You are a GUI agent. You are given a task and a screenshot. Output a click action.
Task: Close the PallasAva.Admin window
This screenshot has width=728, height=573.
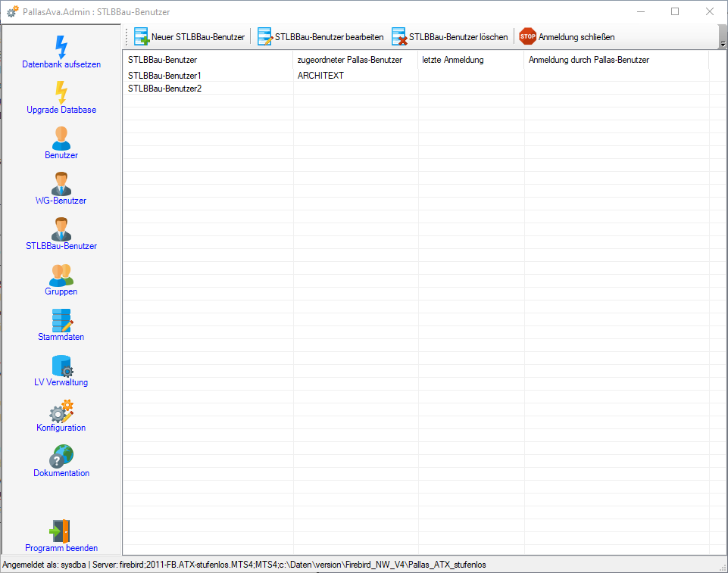[x=709, y=11]
